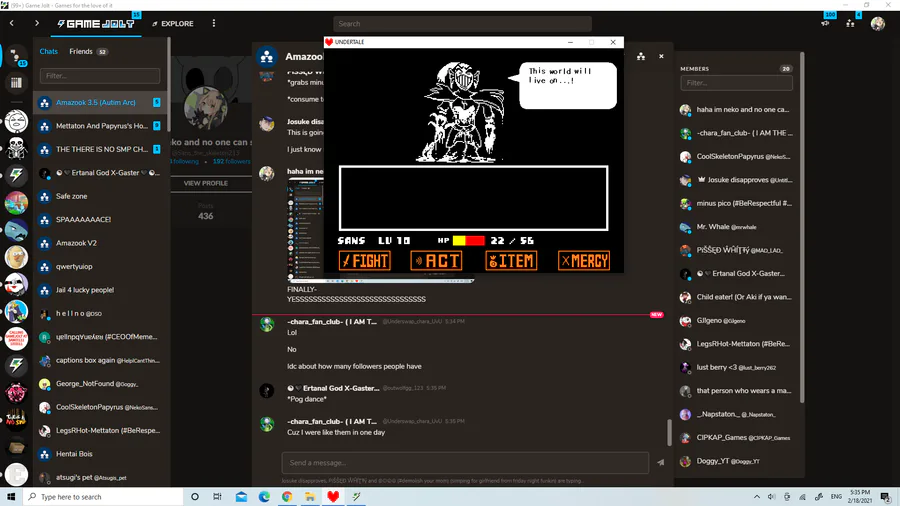Open Mettaton And Papyrus's Ho... chat
This screenshot has width=900, height=506.
(100, 126)
